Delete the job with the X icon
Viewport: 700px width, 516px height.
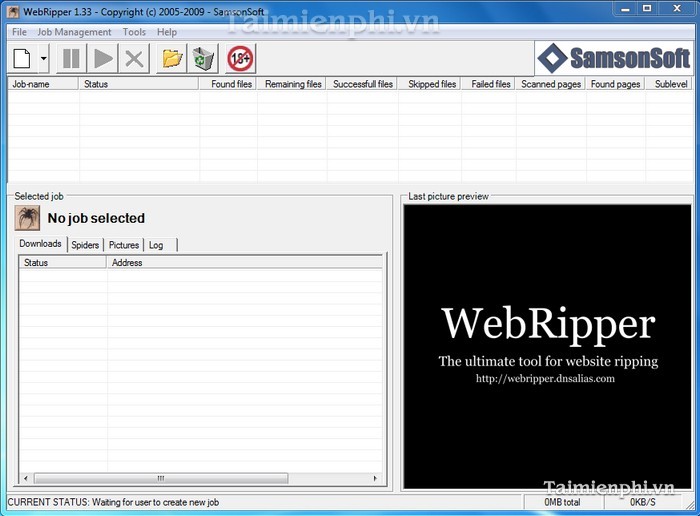pyautogui.click(x=134, y=58)
